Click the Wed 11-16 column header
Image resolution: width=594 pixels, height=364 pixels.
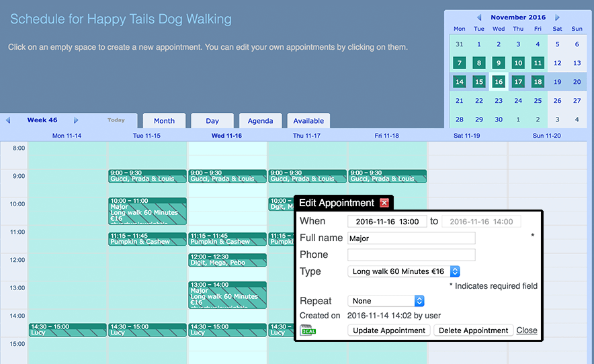pyautogui.click(x=226, y=136)
